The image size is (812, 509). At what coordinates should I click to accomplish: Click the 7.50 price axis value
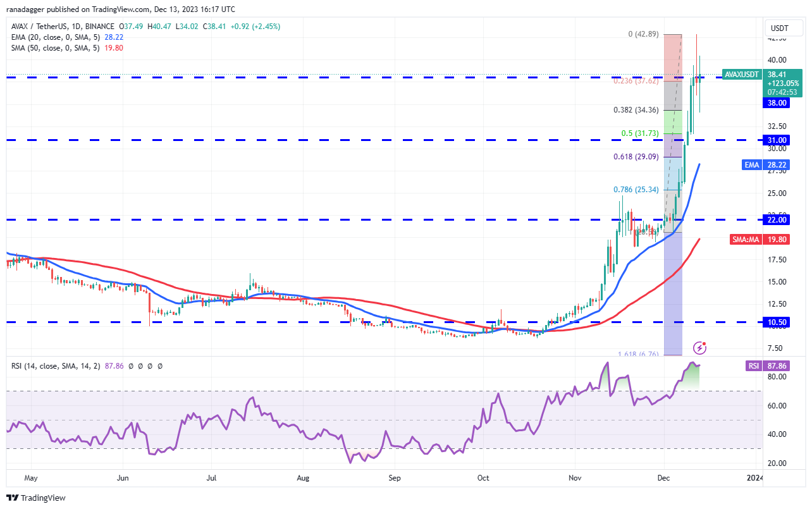776,348
